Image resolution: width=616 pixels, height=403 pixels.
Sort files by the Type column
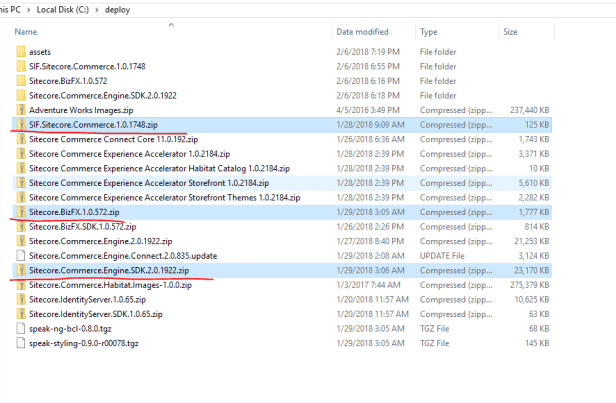(429, 32)
